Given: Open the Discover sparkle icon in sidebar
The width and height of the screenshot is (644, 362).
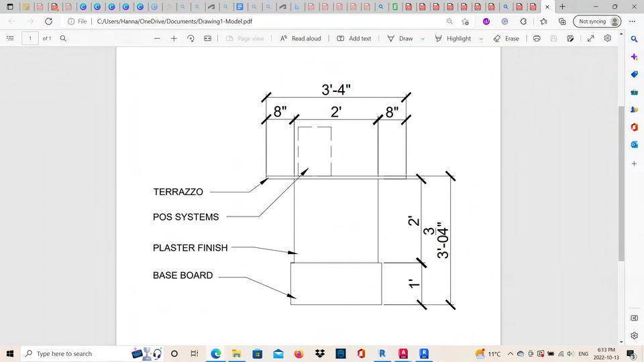Looking at the screenshot, I should point(634,56).
